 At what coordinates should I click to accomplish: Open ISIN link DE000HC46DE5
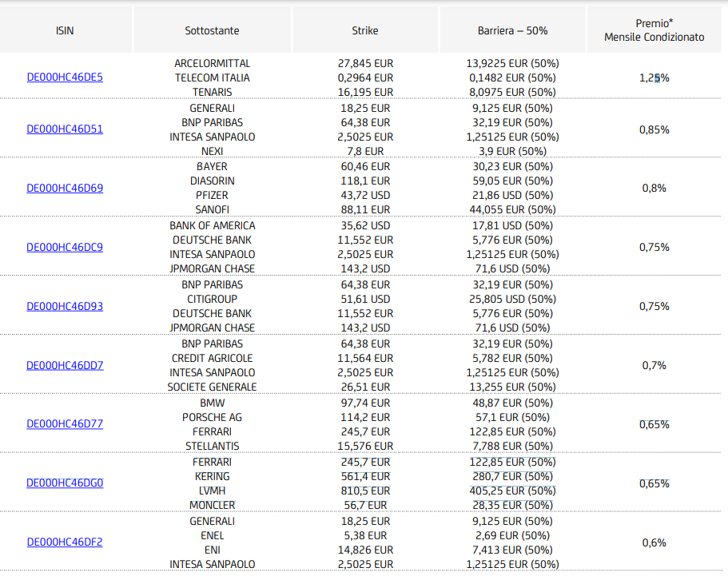(x=65, y=77)
